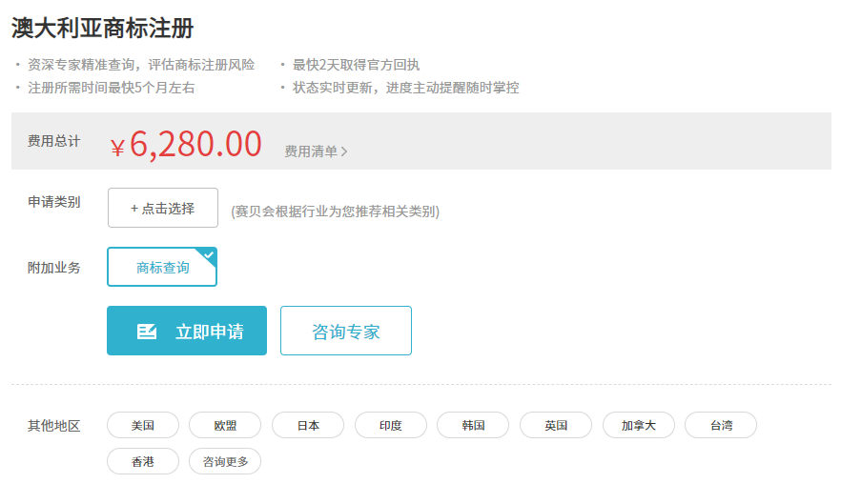The image size is (841, 504).
Task: Click the ¥6,280.00 total price
Action: point(186,144)
